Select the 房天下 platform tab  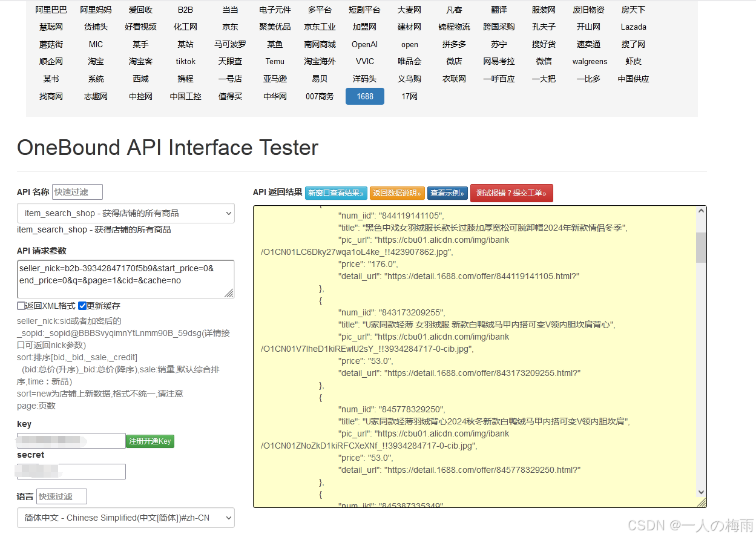[x=634, y=10]
